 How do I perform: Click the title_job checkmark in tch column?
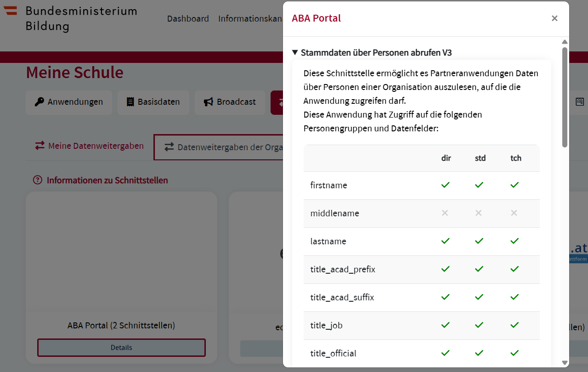click(514, 325)
